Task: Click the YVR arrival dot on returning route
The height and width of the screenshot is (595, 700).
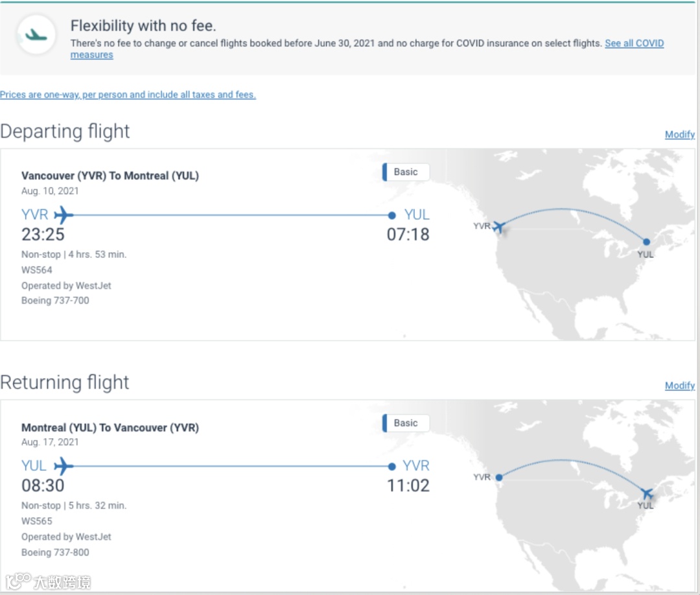Action: (x=392, y=466)
